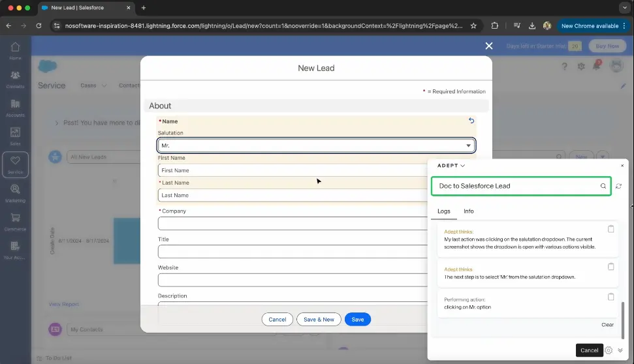Click the search icon in Adept box

pos(603,186)
